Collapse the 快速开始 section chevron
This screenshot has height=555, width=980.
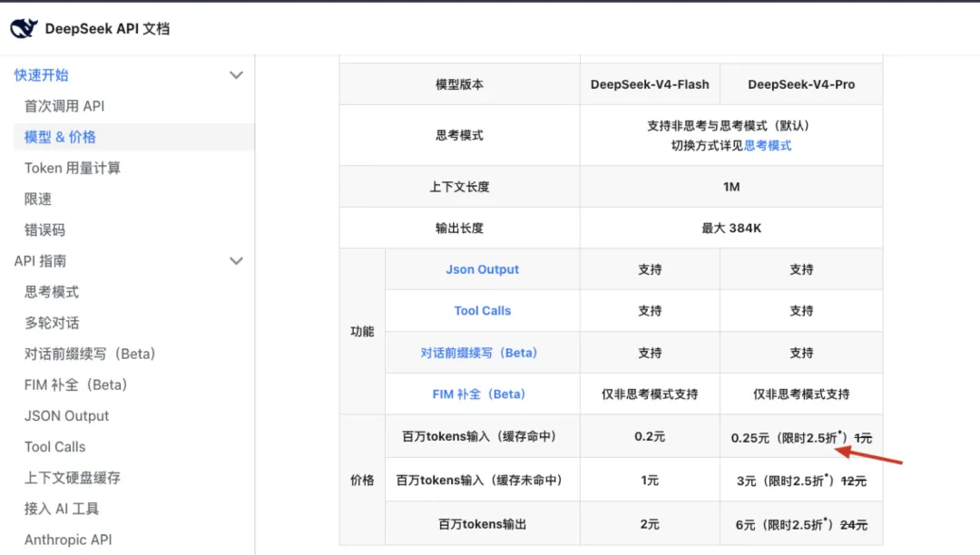(x=236, y=75)
